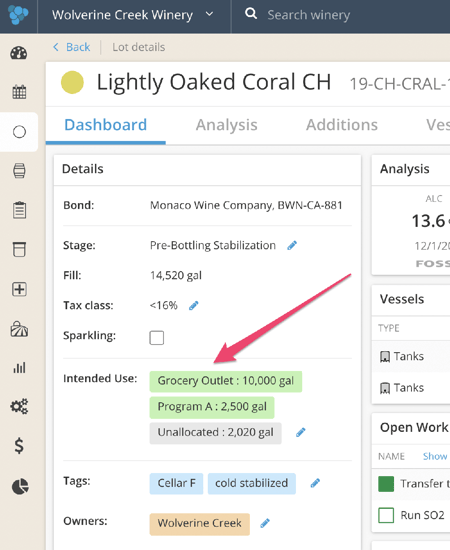Select the barrel icon in sidebar
The height and width of the screenshot is (550, 450).
tap(19, 171)
